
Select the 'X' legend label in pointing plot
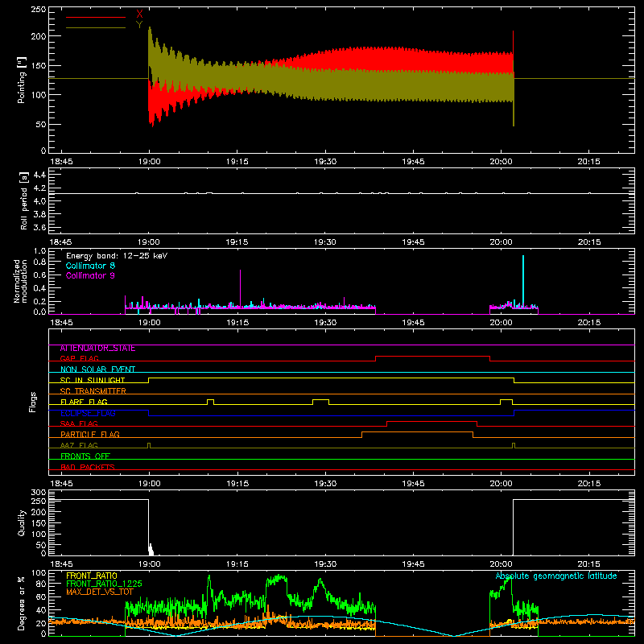click(139, 14)
